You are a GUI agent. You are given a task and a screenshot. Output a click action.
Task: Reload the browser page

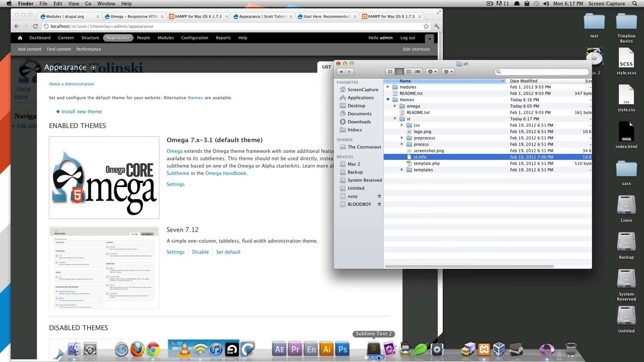point(35,26)
